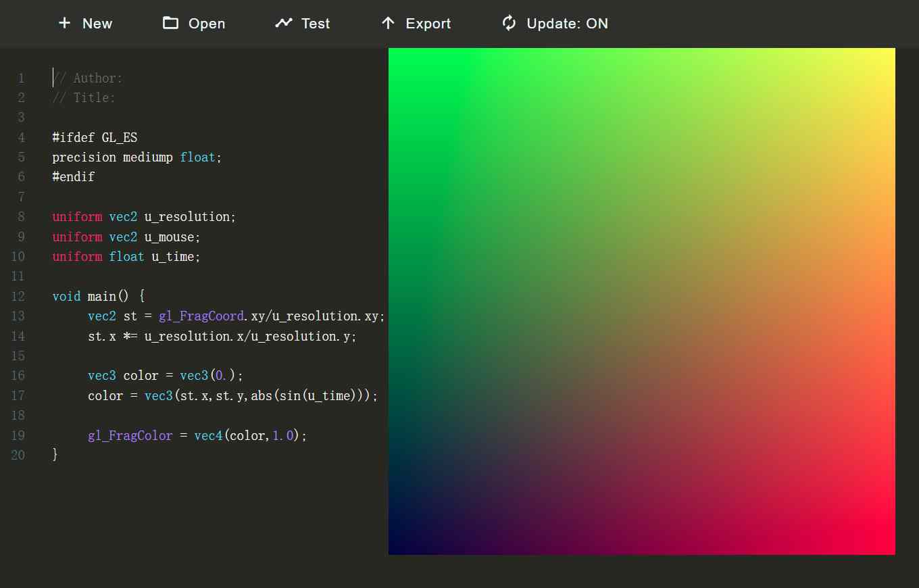The image size is (919, 588).
Task: Click the '// Author:' comment line
Action: tap(88, 78)
